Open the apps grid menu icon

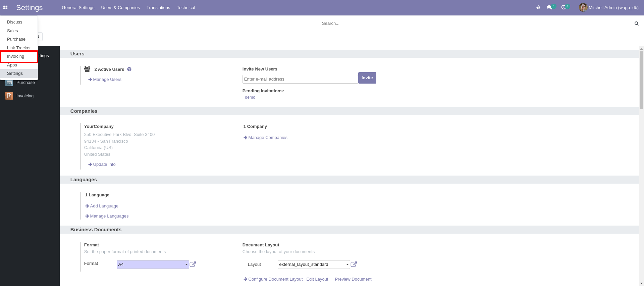5,7
